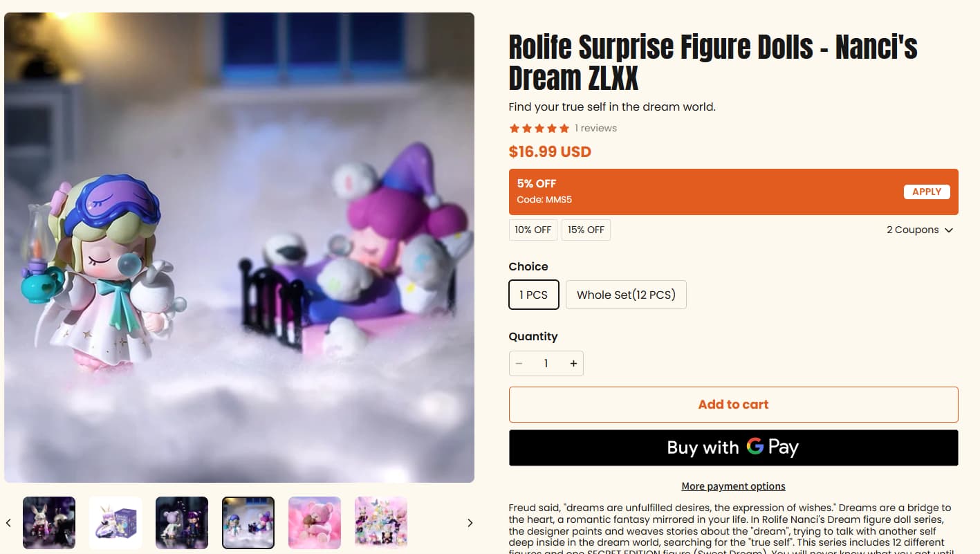This screenshot has height=554, width=980.
Task: Decrease quantity with minus icon
Action: (519, 364)
